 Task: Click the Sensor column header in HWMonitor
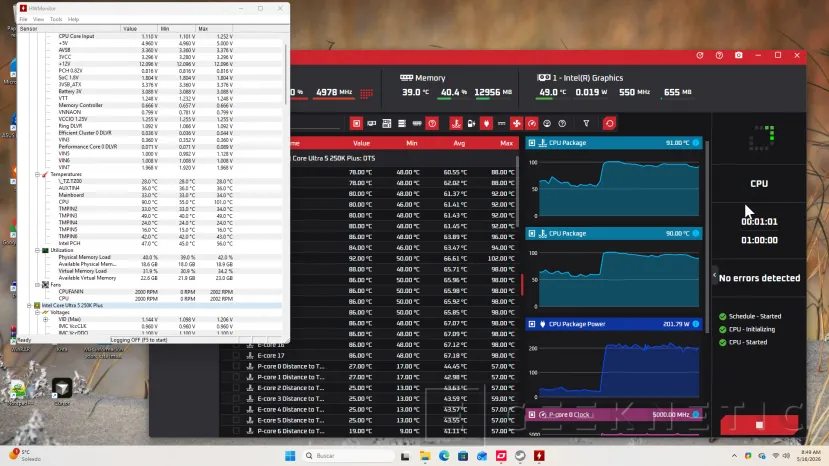click(x=69, y=29)
